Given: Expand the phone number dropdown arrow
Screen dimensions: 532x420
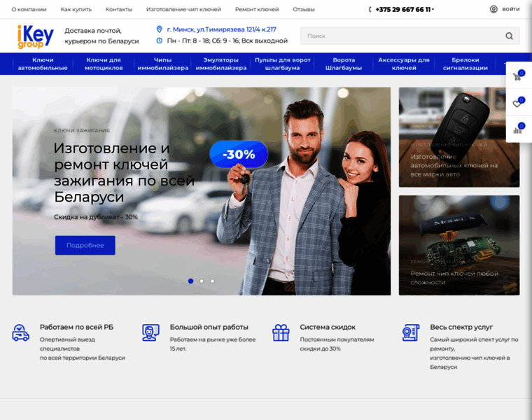Looking at the screenshot, I should coord(433,10).
